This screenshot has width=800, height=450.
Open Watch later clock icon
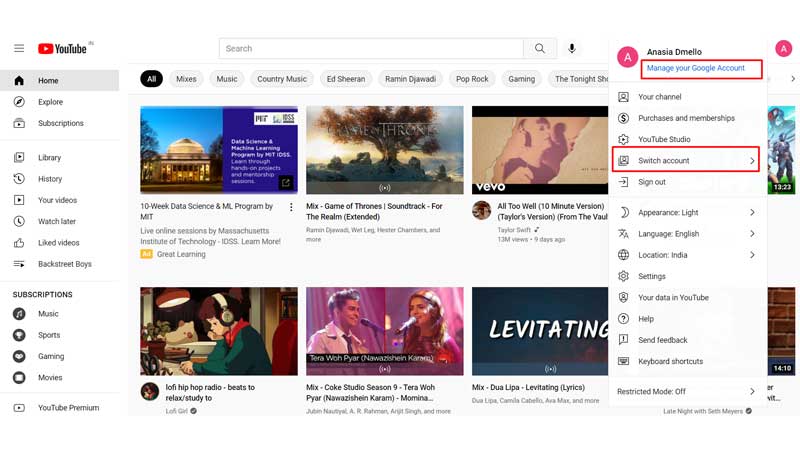(19, 221)
